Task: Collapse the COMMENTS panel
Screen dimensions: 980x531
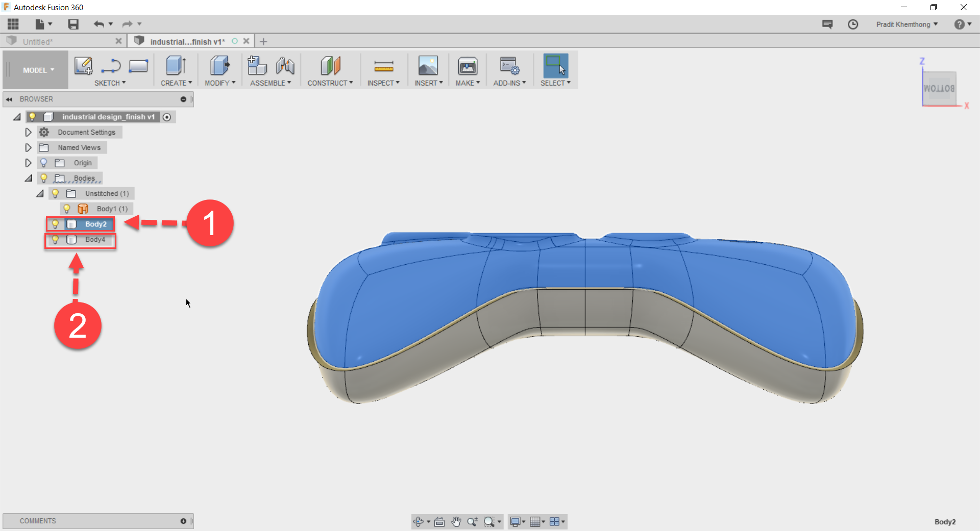Action: click(183, 521)
